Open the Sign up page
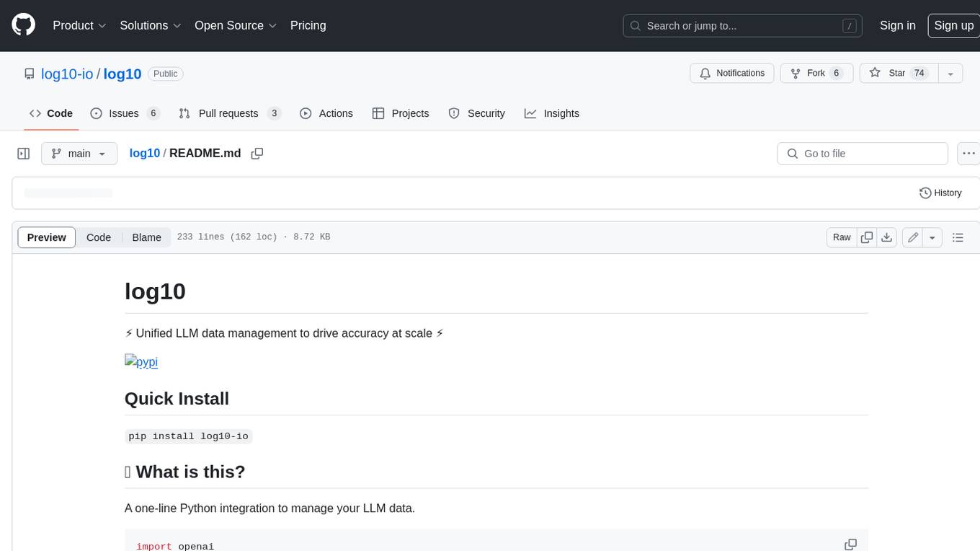This screenshot has height=551, width=980. [x=953, y=25]
